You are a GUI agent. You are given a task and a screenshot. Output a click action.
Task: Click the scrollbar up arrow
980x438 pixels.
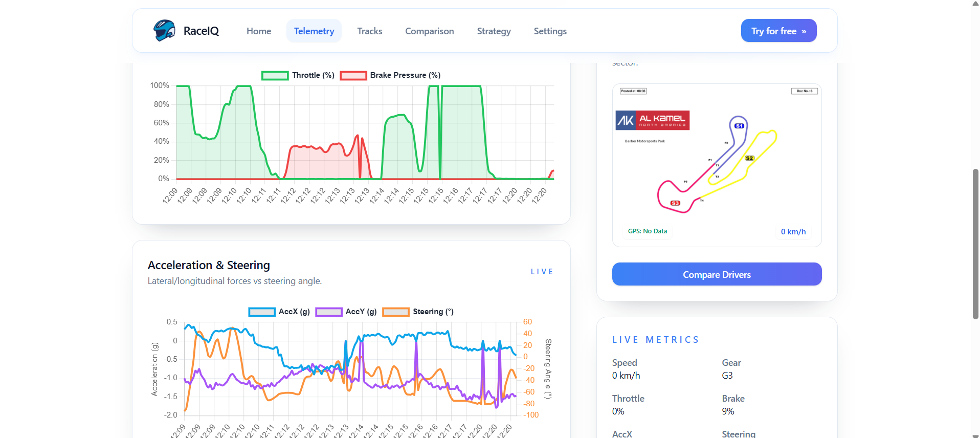pyautogui.click(x=975, y=4)
